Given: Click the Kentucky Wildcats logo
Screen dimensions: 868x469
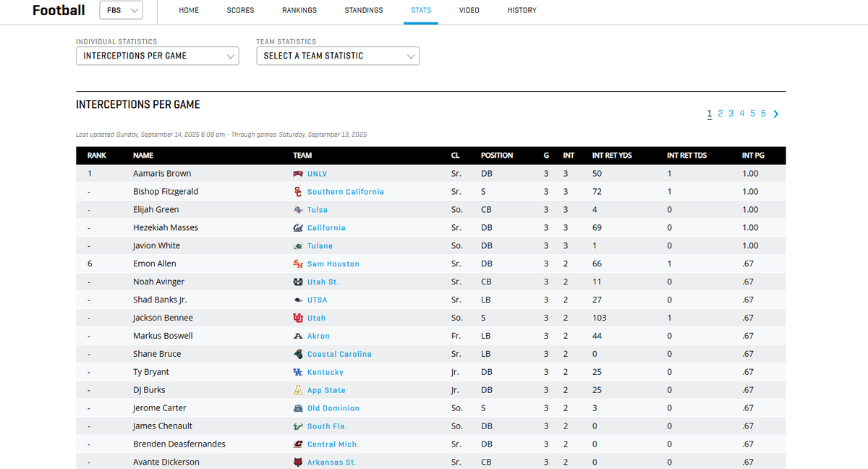Looking at the screenshot, I should point(297,371).
